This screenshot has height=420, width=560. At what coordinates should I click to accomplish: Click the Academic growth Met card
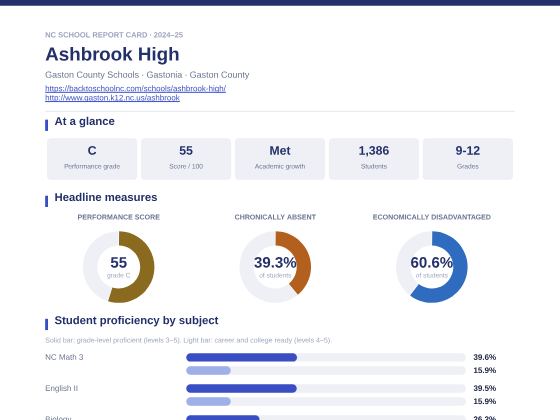[280, 159]
